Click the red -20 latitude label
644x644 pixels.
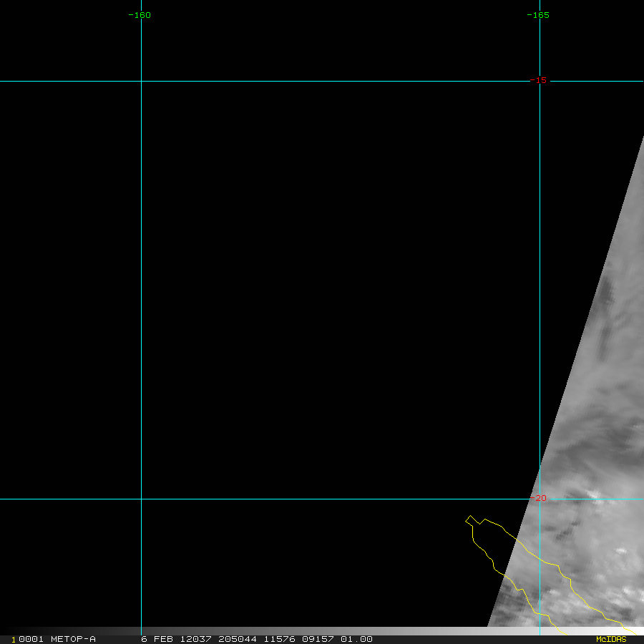click(x=540, y=498)
